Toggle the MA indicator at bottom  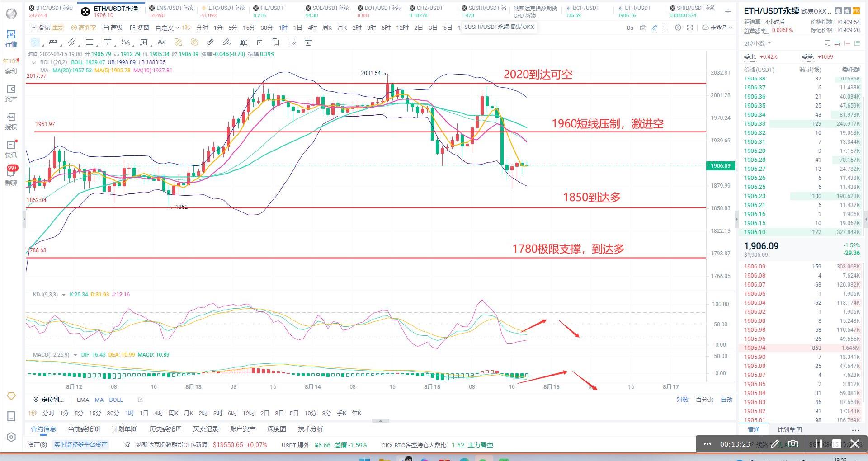pyautogui.click(x=99, y=400)
